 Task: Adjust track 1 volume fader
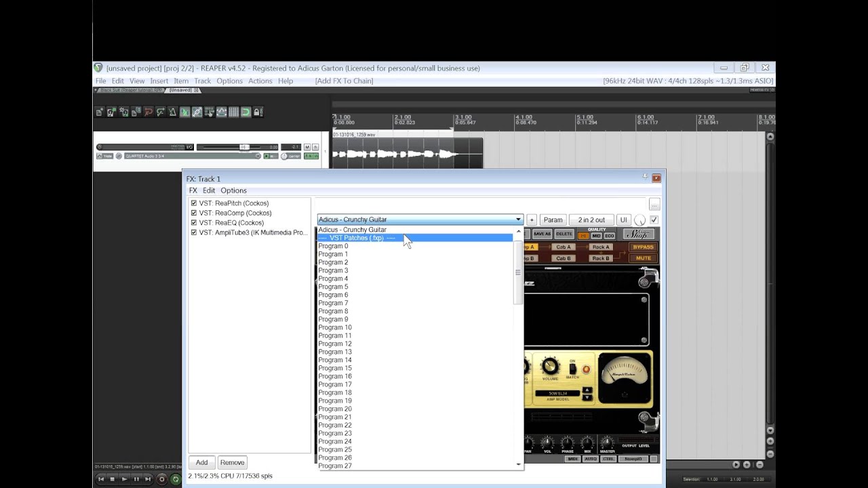point(245,146)
